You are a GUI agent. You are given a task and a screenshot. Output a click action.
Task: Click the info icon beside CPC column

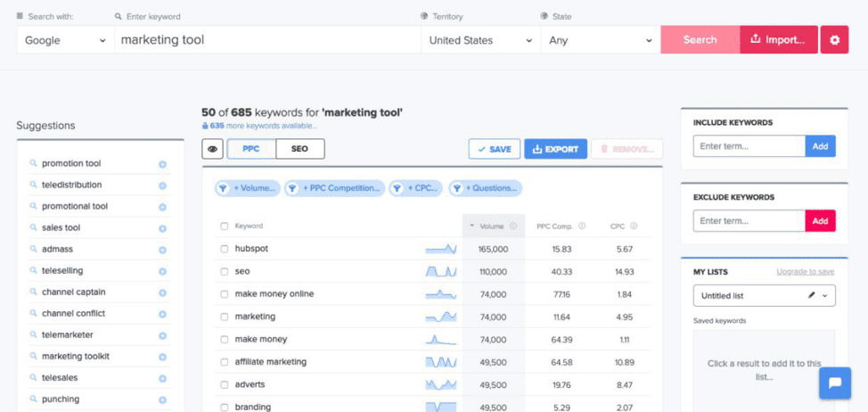633,227
